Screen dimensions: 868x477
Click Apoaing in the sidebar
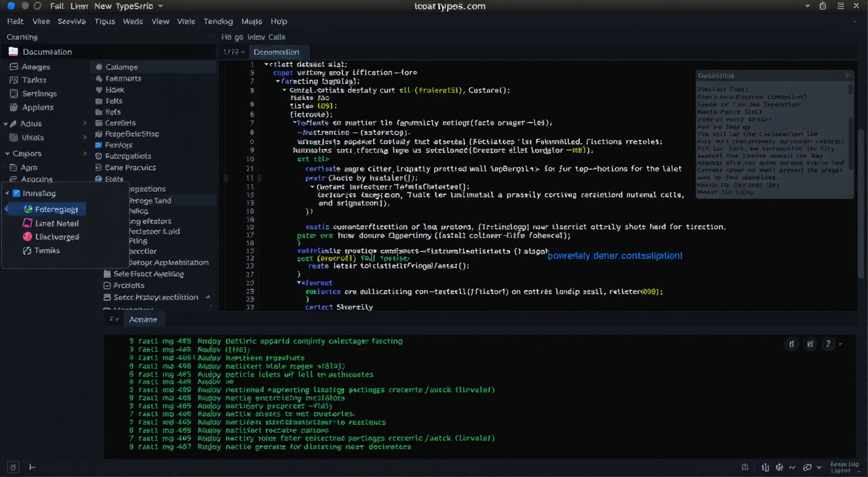click(x=37, y=180)
